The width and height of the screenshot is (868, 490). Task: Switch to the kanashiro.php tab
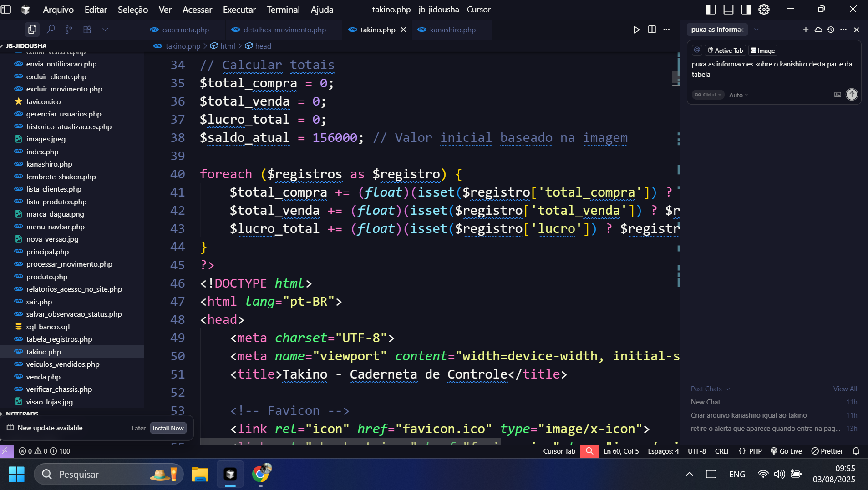452,30
